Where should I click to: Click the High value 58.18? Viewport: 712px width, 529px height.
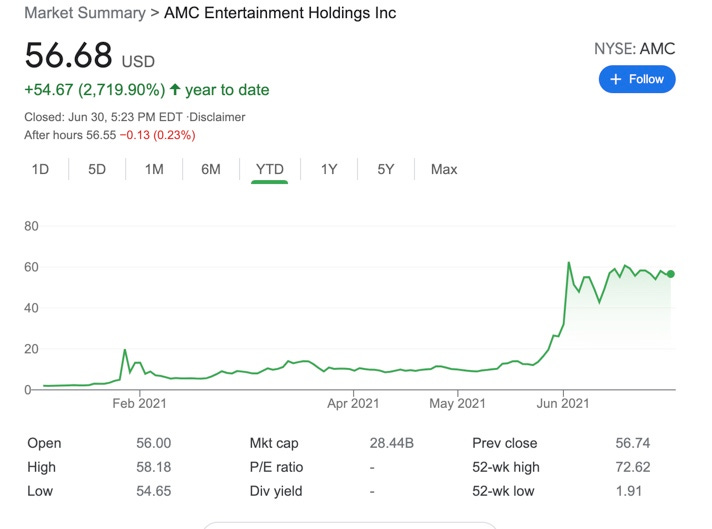(x=153, y=467)
